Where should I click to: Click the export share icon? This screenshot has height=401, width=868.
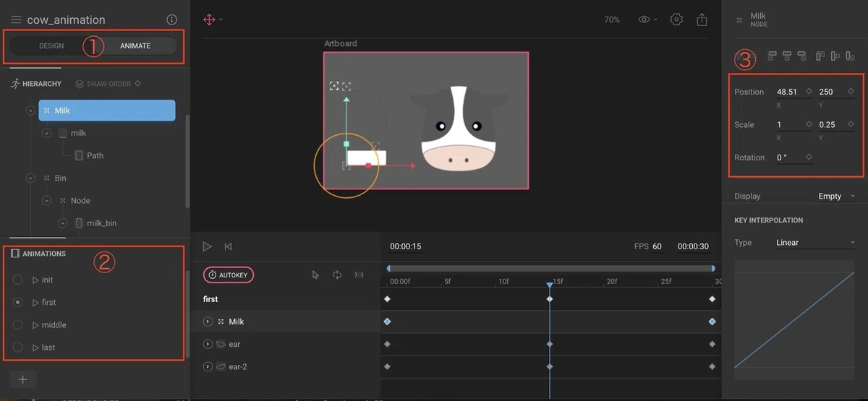pos(702,20)
